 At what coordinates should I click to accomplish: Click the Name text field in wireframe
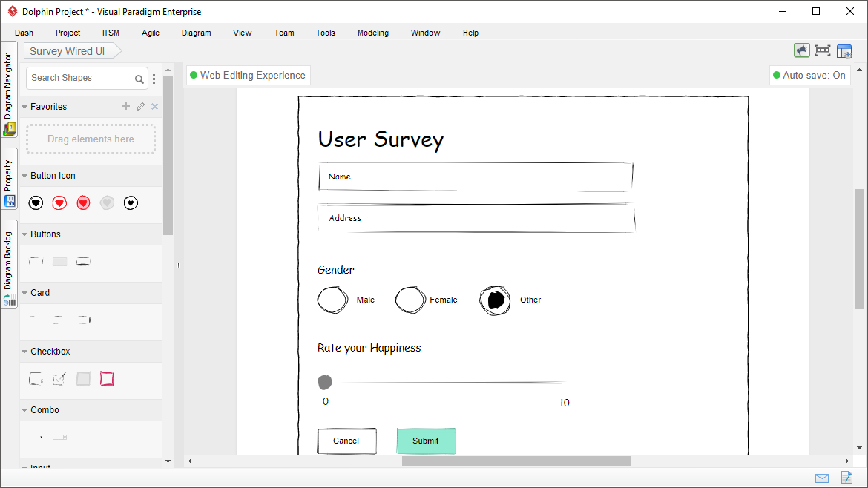tap(475, 177)
